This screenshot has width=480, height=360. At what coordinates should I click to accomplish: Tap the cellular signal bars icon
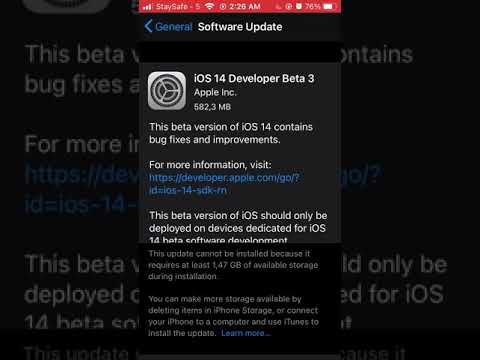147,7
